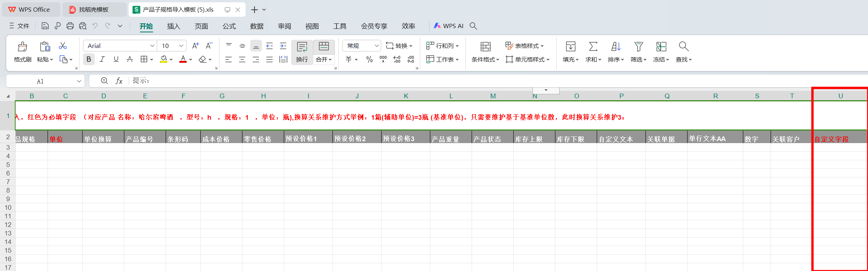Click the increase font size icon

click(x=195, y=46)
